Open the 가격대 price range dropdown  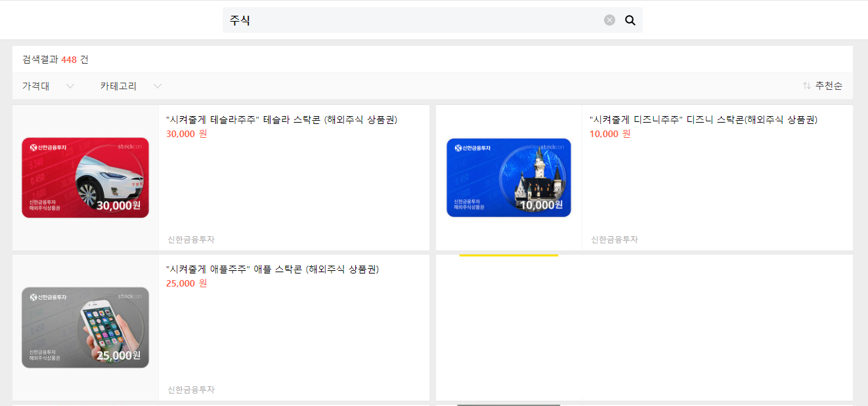point(49,86)
